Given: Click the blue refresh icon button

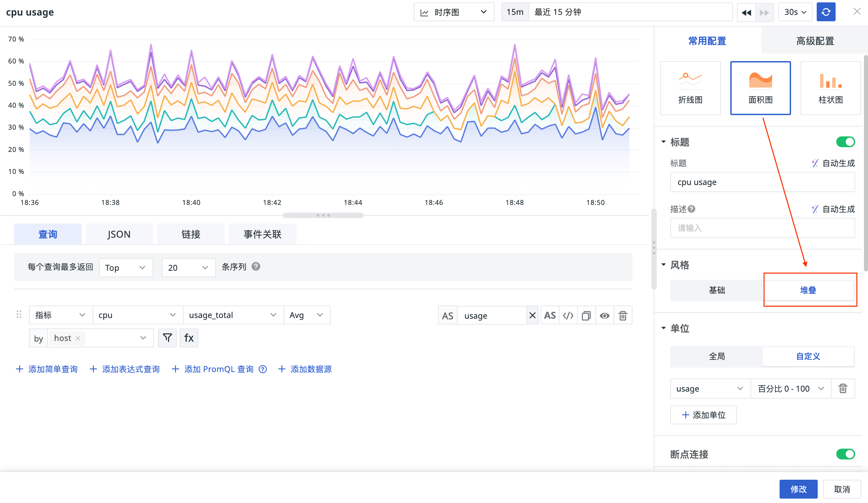Looking at the screenshot, I should point(825,12).
